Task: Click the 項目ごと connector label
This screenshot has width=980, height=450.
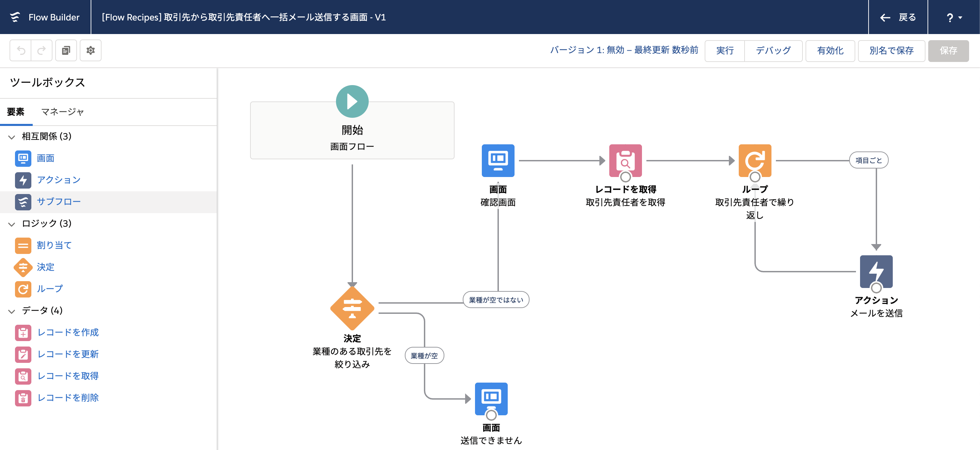Action: click(868, 160)
